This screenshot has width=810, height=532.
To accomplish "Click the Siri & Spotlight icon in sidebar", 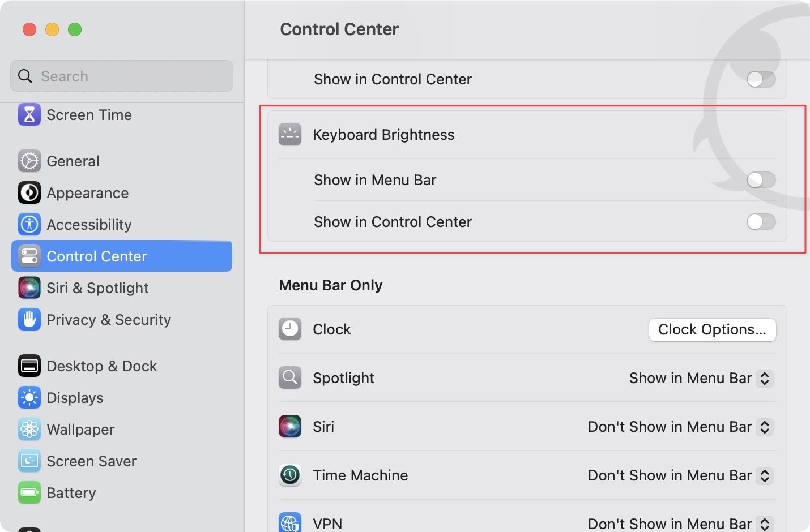I will [29, 288].
